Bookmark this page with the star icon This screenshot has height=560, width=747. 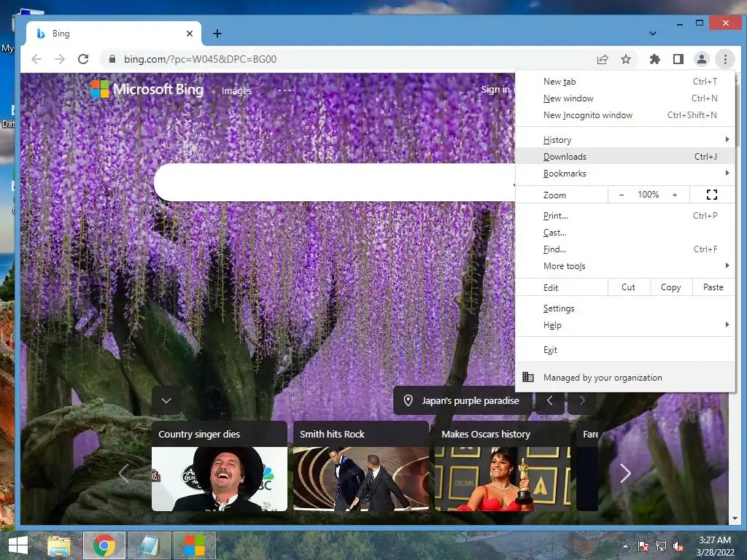626,59
